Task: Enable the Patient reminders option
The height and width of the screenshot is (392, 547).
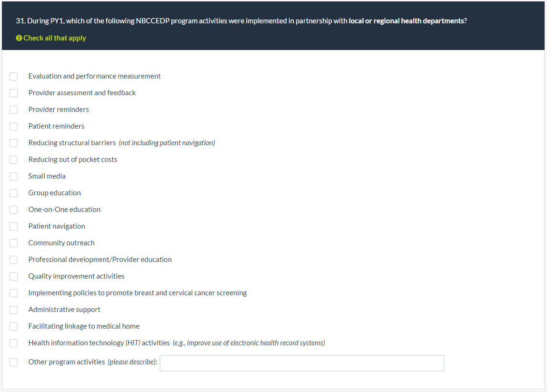Action: click(14, 126)
